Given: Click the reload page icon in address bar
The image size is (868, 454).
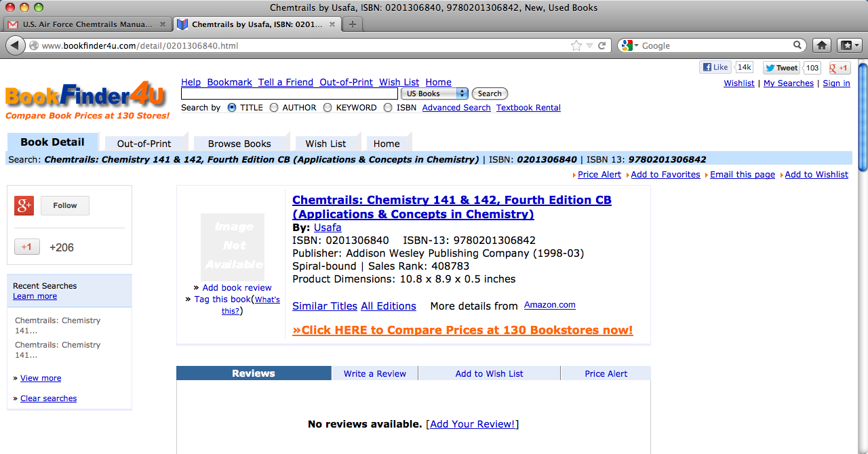Looking at the screenshot, I should click(x=601, y=45).
